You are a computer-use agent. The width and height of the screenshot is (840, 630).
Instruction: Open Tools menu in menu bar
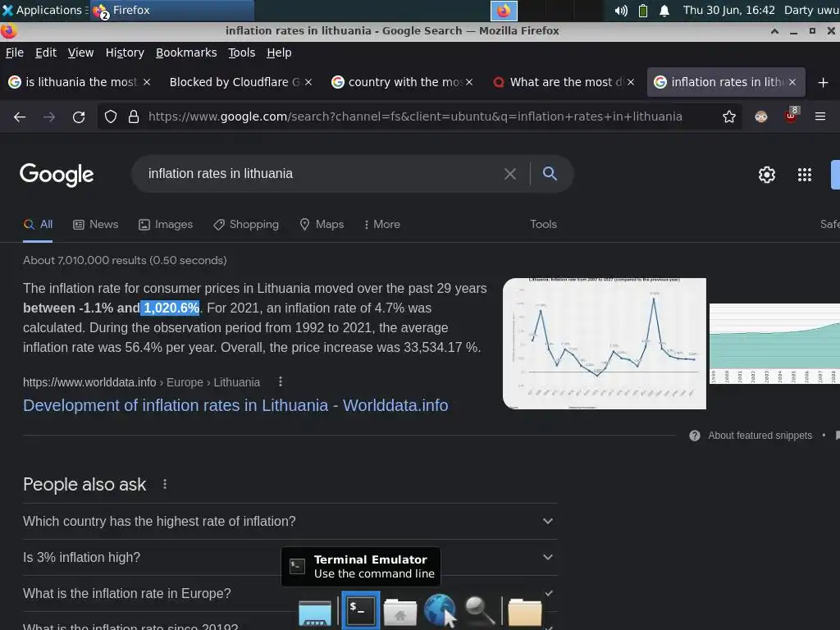point(242,52)
